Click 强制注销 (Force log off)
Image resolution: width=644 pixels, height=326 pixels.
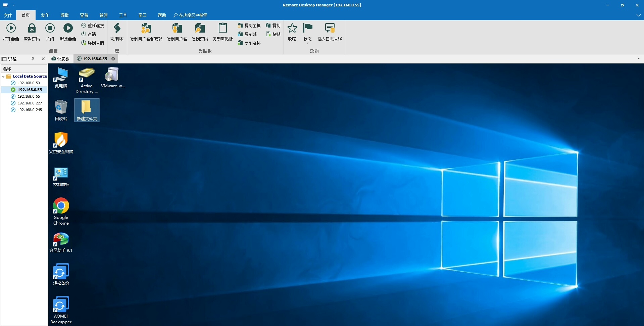pyautogui.click(x=93, y=43)
